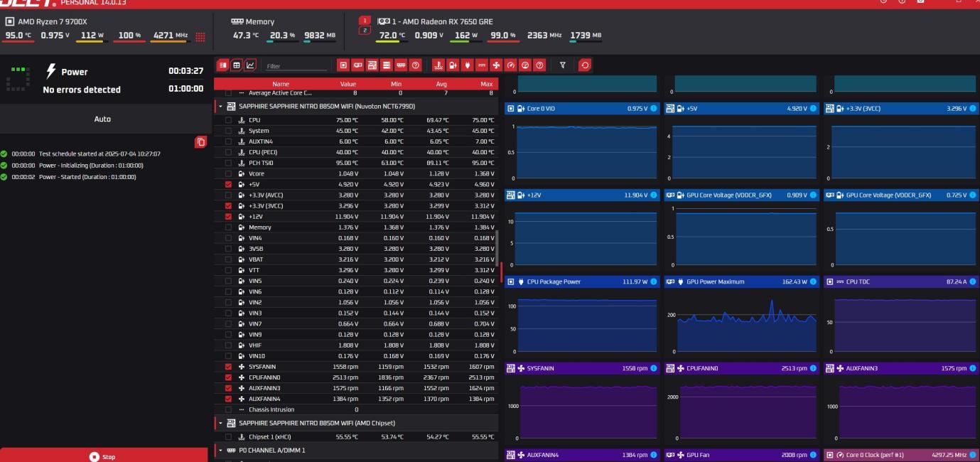Toggle power plug sensor type filter

point(467,65)
